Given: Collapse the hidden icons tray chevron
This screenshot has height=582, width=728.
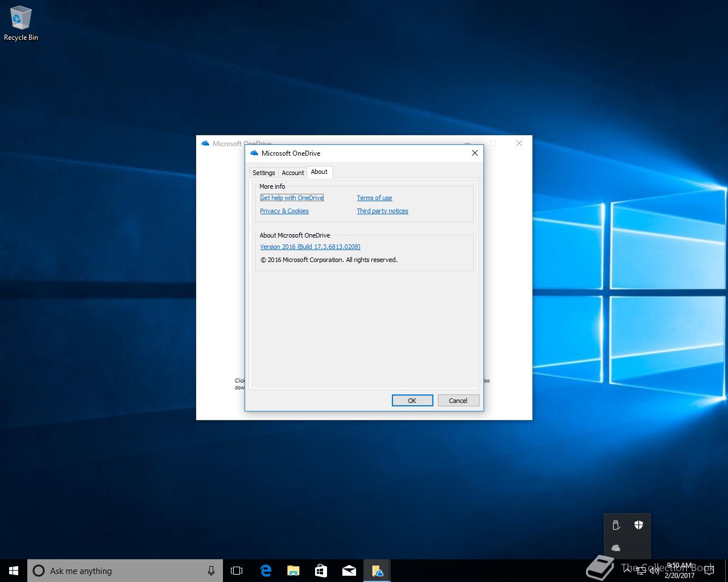Looking at the screenshot, I should pyautogui.click(x=627, y=570).
